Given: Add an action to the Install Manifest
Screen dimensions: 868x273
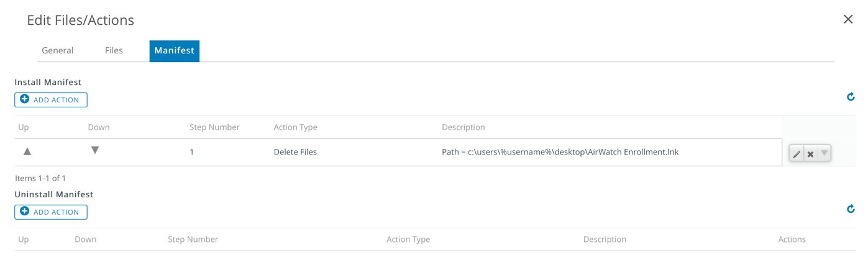Looking at the screenshot, I should (51, 100).
